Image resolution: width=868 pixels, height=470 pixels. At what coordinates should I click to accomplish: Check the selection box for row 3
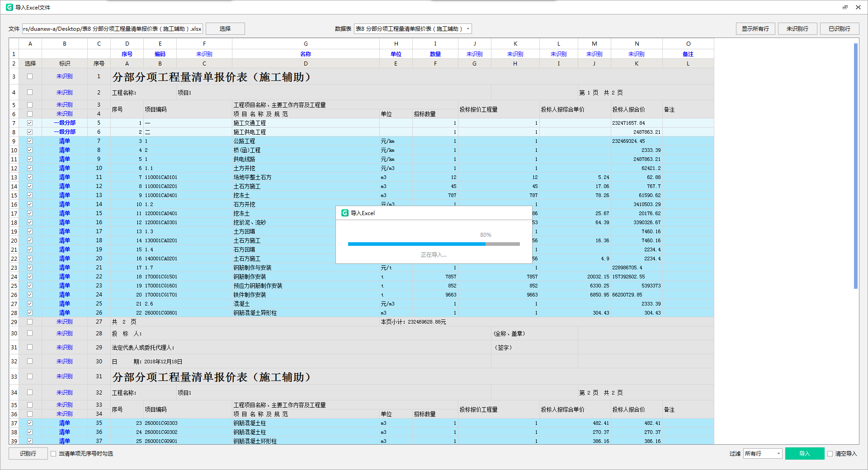(30, 76)
